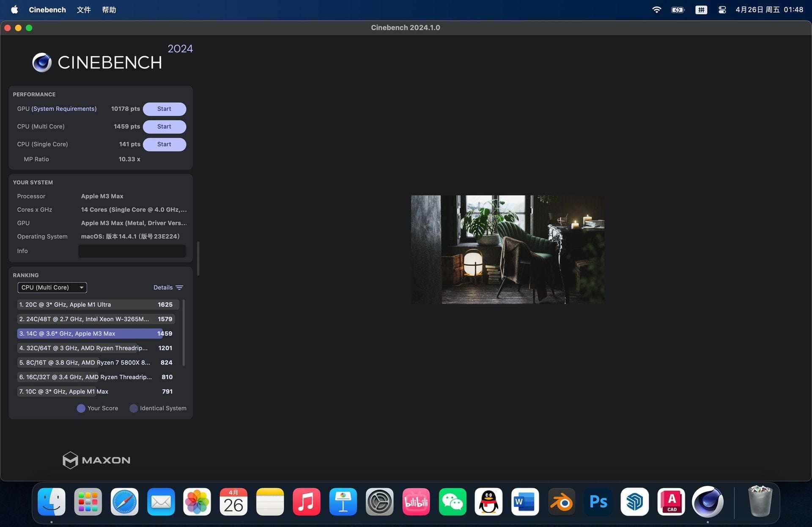This screenshot has height=527, width=812.
Task: Open the Trash in Dock
Action: click(760, 501)
